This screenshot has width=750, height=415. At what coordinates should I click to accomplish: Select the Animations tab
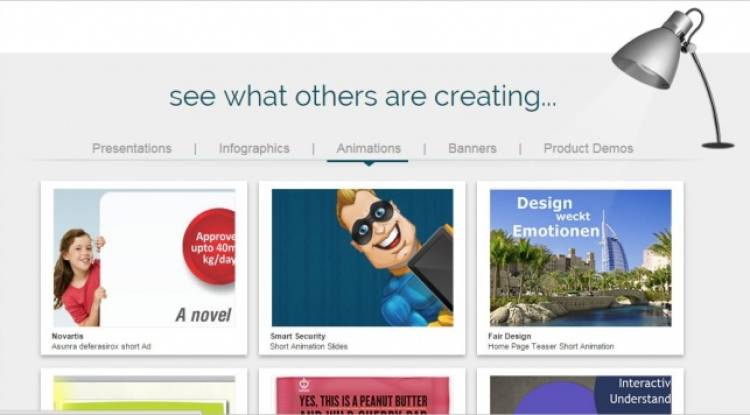tap(368, 148)
